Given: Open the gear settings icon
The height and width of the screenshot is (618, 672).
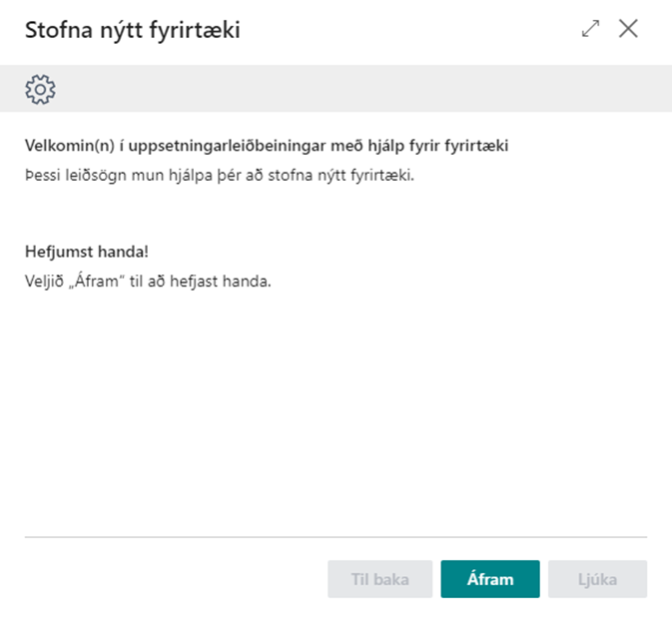Looking at the screenshot, I should coord(40,89).
